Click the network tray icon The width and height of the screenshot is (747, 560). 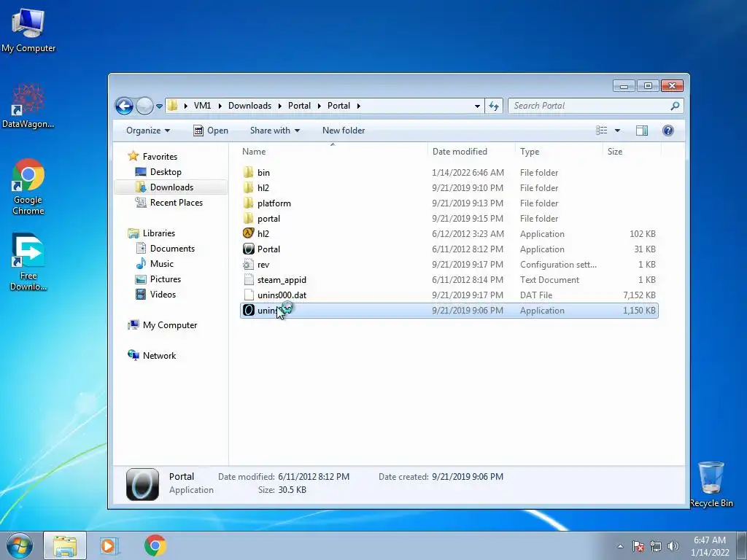pyautogui.click(x=656, y=546)
